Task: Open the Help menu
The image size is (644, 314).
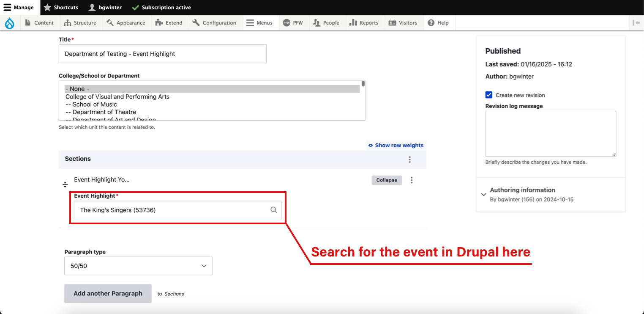Action: pyautogui.click(x=438, y=23)
